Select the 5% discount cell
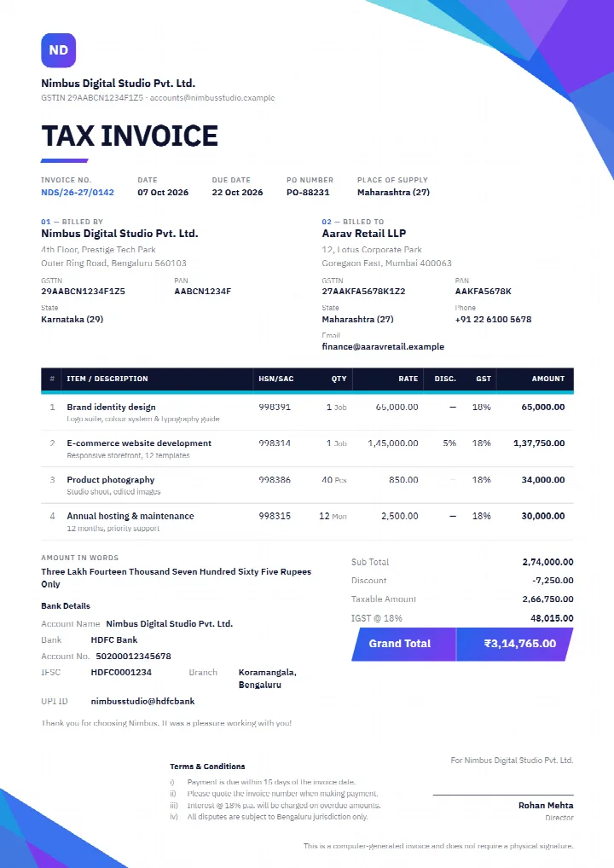The width and height of the screenshot is (614, 868). pyautogui.click(x=449, y=443)
